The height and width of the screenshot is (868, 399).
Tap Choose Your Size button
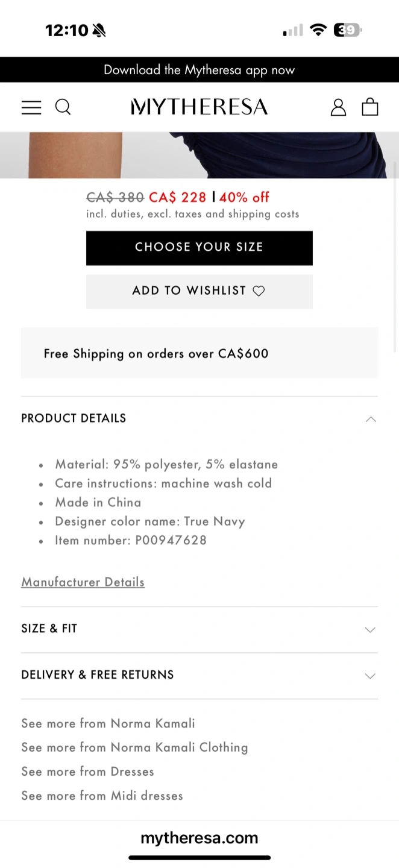click(x=199, y=248)
